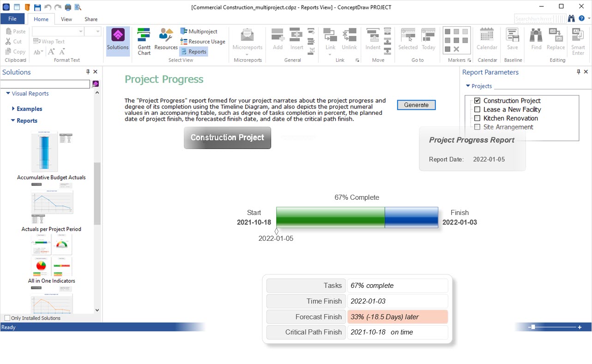Open the Markers group dialog launcher

coord(469,60)
